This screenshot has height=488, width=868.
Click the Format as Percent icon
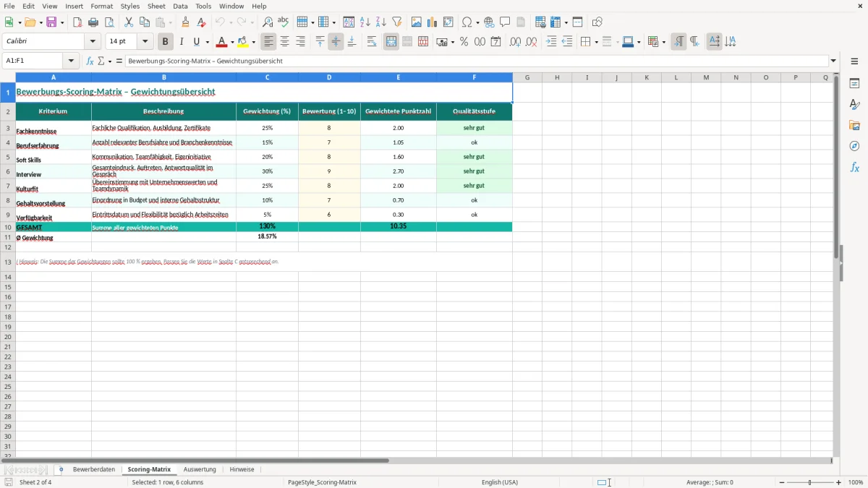pyautogui.click(x=464, y=42)
